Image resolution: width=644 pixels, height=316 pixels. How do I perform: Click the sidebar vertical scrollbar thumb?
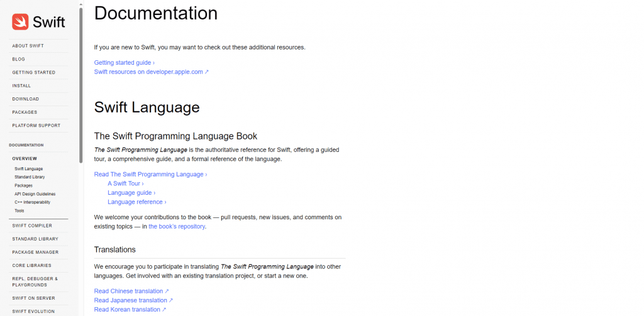[81, 86]
